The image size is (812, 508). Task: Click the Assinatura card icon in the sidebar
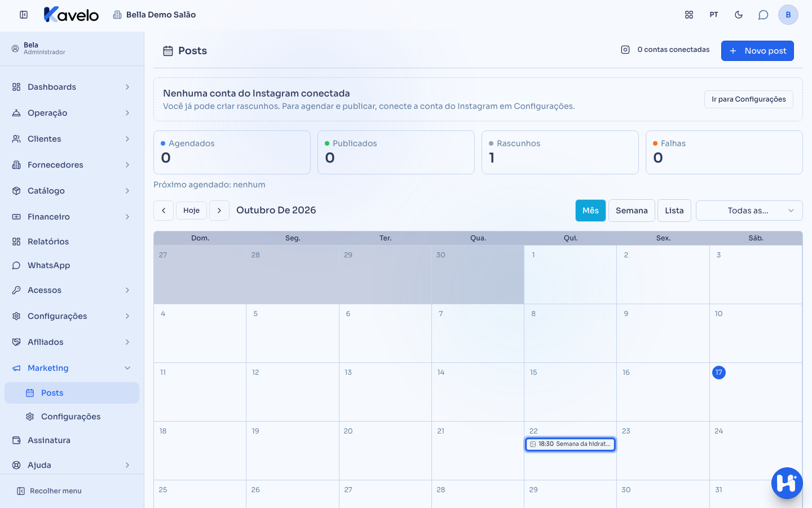coord(16,440)
